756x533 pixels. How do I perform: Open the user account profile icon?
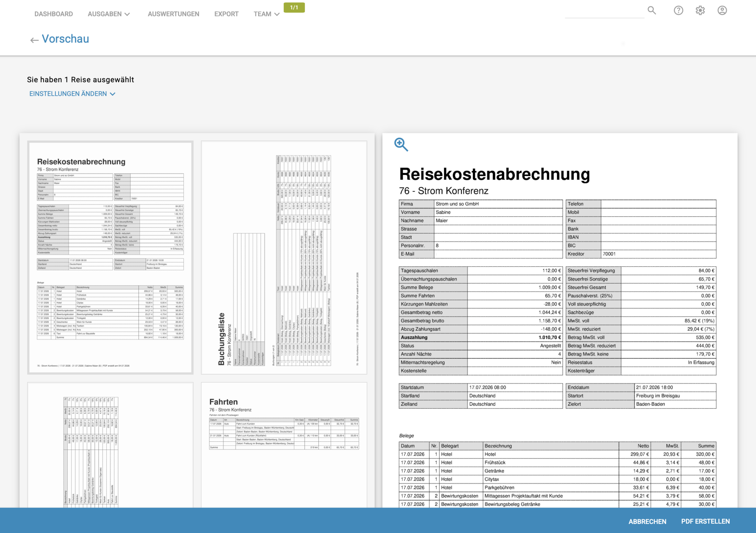pyautogui.click(x=722, y=11)
